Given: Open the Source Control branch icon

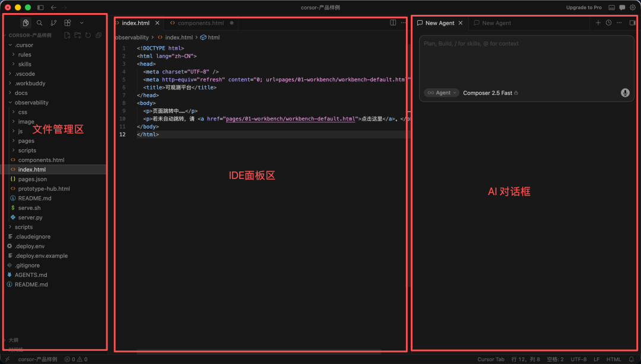Looking at the screenshot, I should [x=53, y=23].
